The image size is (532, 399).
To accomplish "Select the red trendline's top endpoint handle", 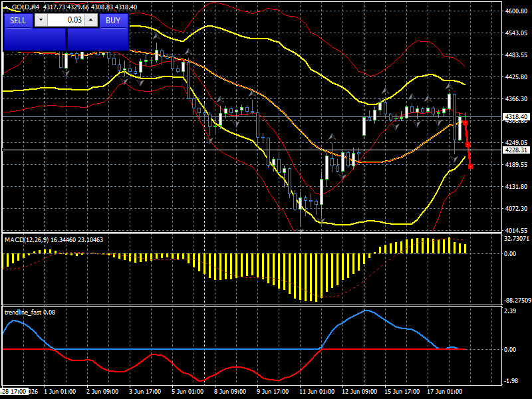I will point(465,122).
